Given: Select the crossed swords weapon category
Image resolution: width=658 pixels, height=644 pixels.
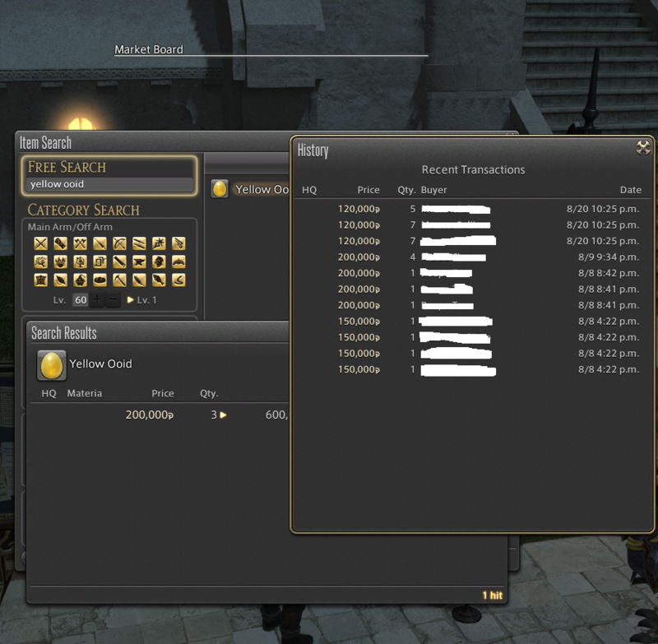Looking at the screenshot, I should (x=41, y=243).
